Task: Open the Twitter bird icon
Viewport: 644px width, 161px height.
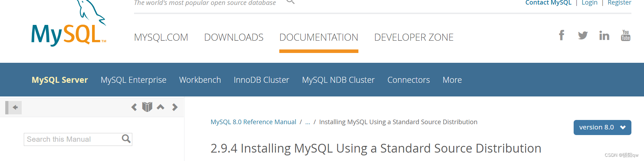Action: click(x=583, y=35)
